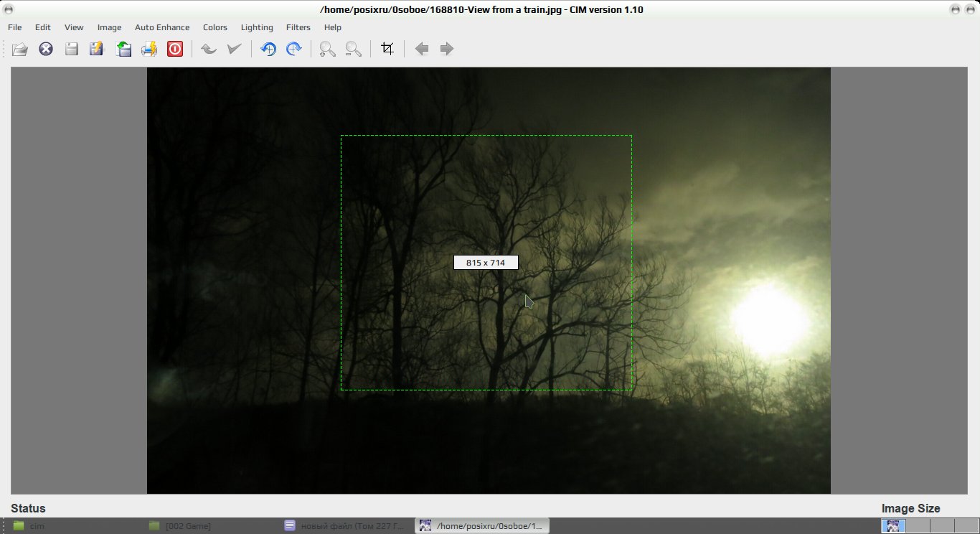This screenshot has width=980, height=534.
Task: Click the close image (X) toolbar icon
Action: [x=46, y=49]
